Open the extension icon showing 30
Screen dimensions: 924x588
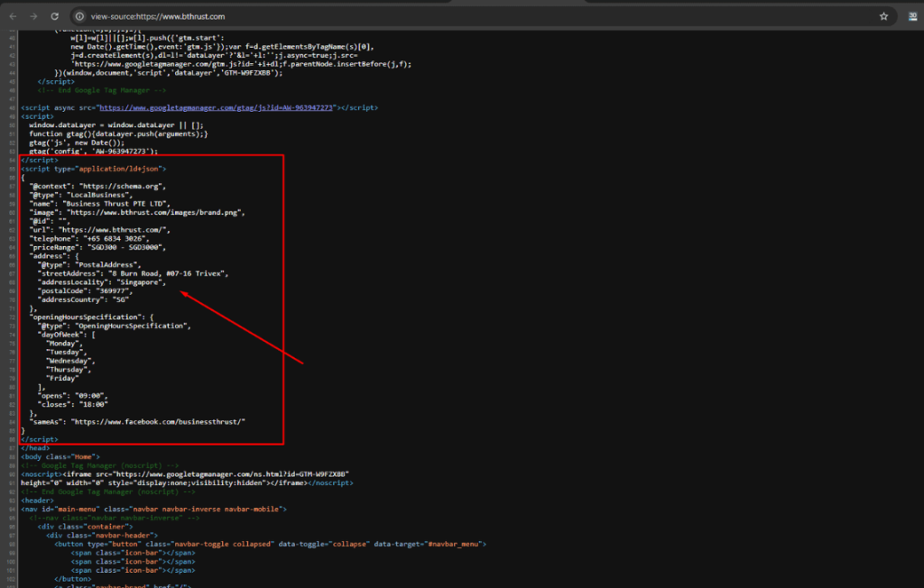coord(912,16)
